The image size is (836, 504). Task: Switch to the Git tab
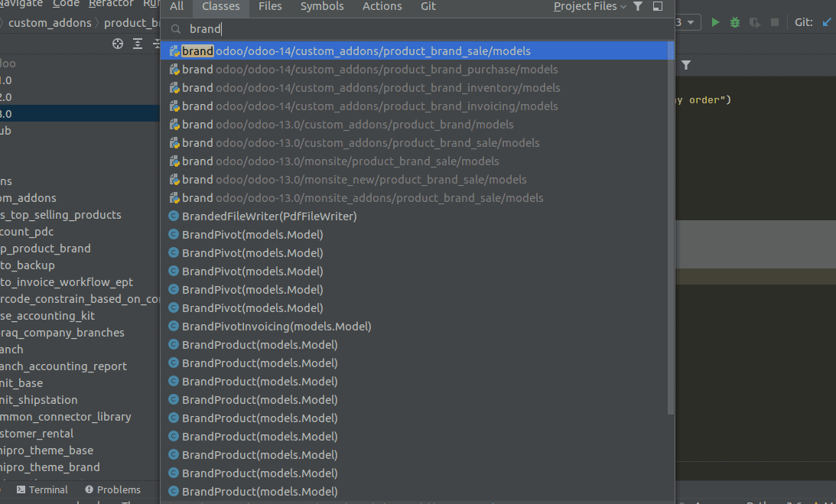click(428, 6)
